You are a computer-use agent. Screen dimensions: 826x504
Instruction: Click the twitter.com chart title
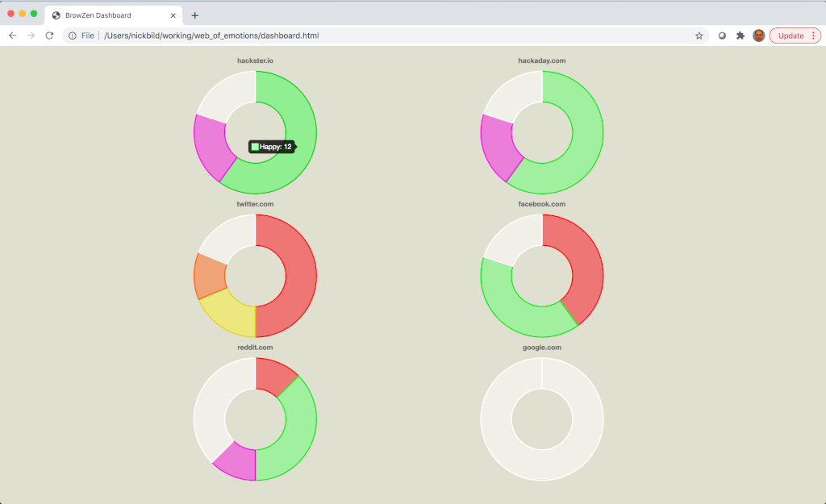pos(255,204)
